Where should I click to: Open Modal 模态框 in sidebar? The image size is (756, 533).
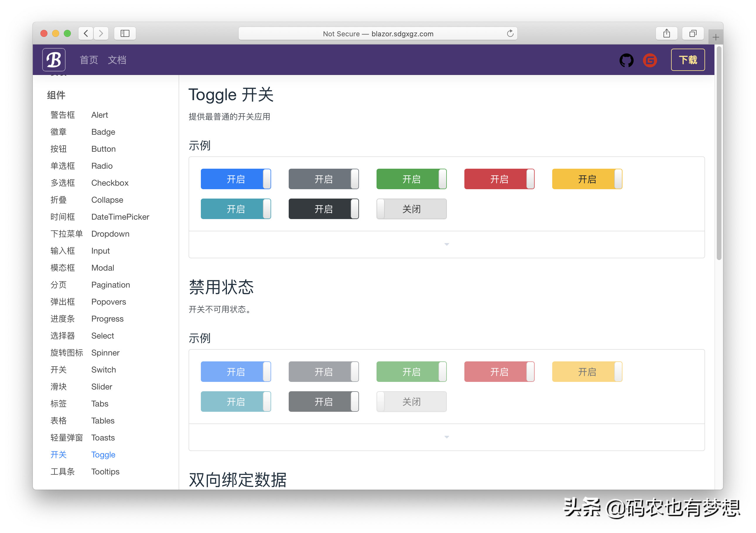tap(82, 268)
